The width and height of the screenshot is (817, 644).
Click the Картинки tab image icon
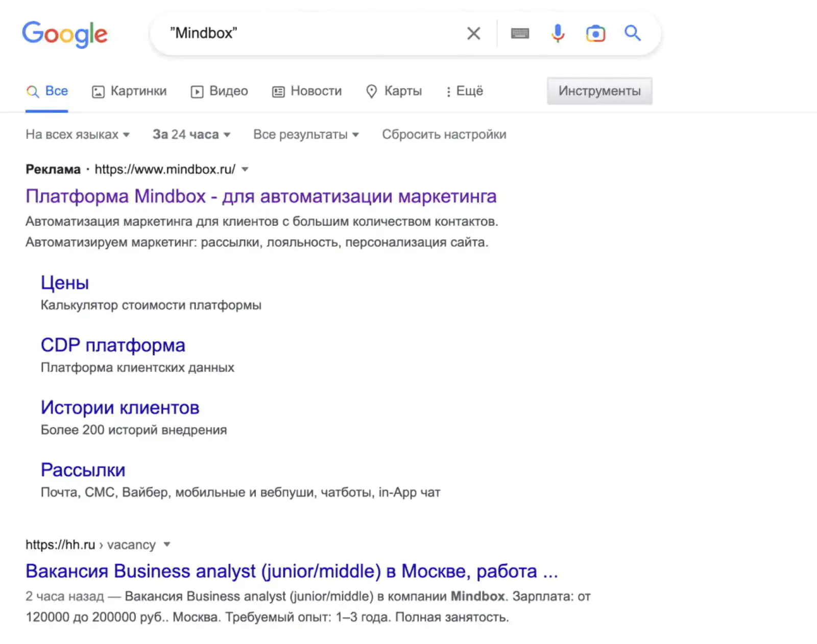[x=98, y=92]
